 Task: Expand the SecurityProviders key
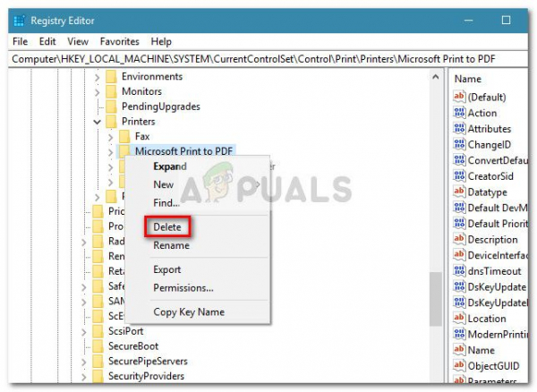tap(84, 377)
